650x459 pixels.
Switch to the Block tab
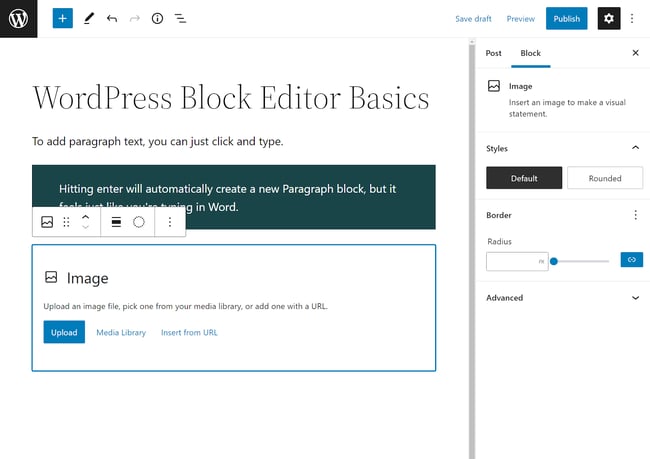pos(530,53)
